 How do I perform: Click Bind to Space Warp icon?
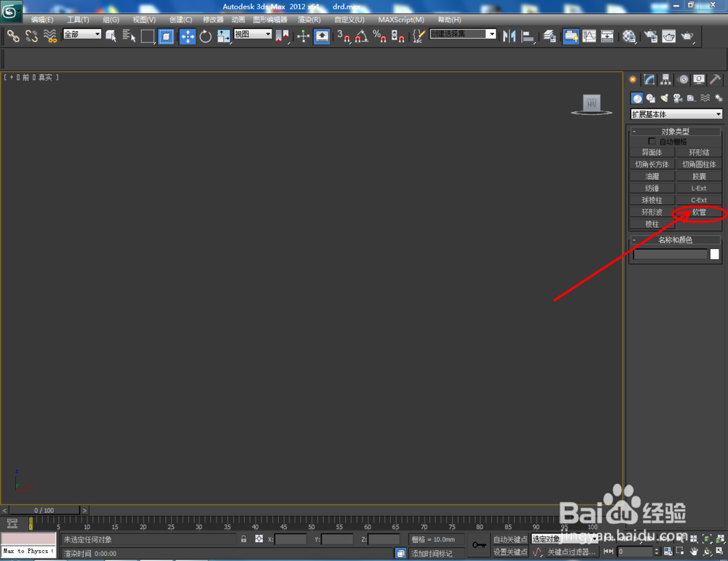click(50, 36)
